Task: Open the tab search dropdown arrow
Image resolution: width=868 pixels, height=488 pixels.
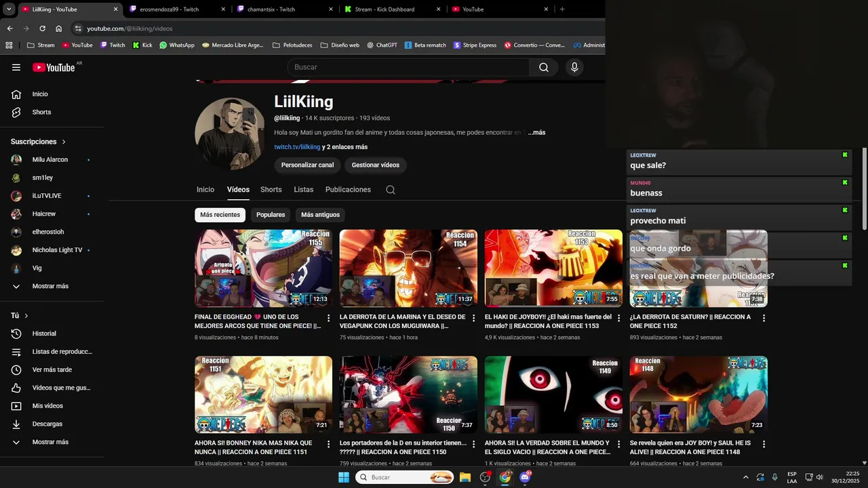Action: coord(8,9)
